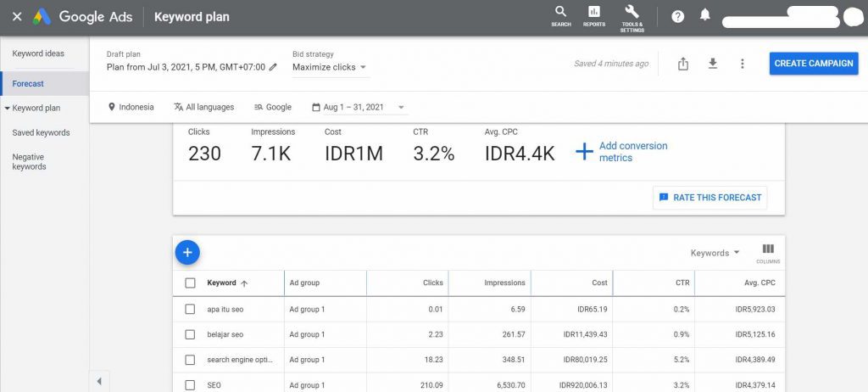Open the notifications bell
Image resolution: width=868 pixels, height=392 pixels.
(704, 15)
